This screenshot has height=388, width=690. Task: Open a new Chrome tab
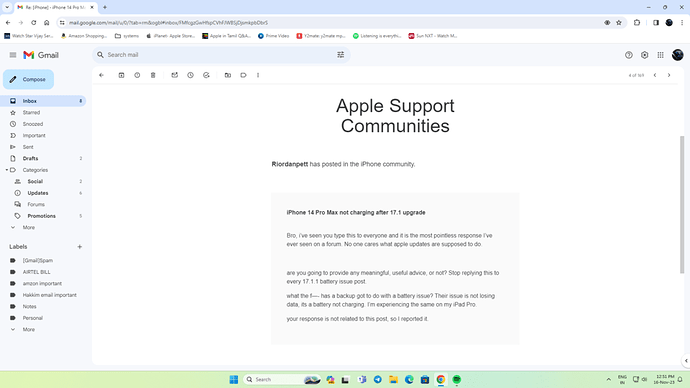click(x=105, y=7)
